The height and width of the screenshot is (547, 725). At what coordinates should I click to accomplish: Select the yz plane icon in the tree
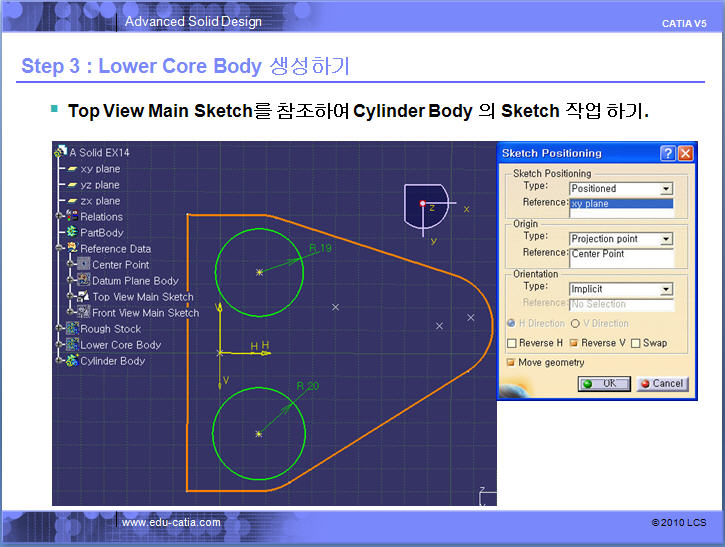coord(72,185)
